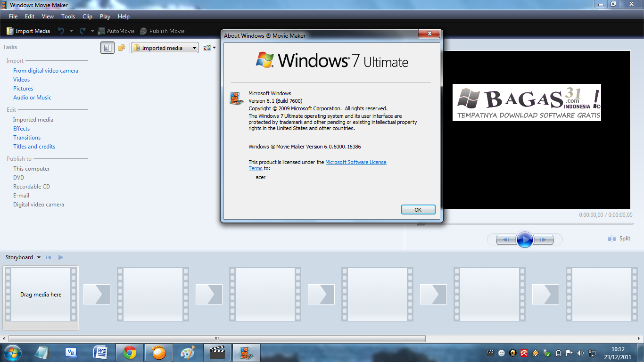Screen dimensions: 644x362
Task: Click the Previous Frame button
Action: [x=506, y=239]
